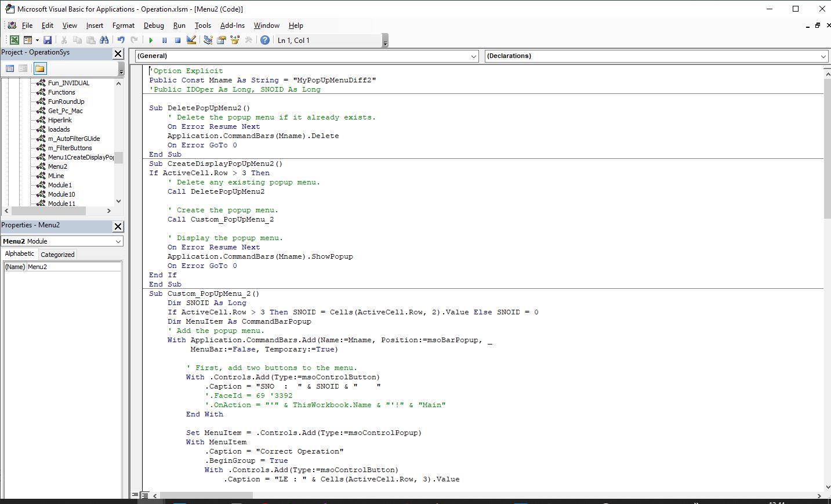831x504 pixels.
Task: Toggle Folders view in Project panel
Action: point(39,68)
